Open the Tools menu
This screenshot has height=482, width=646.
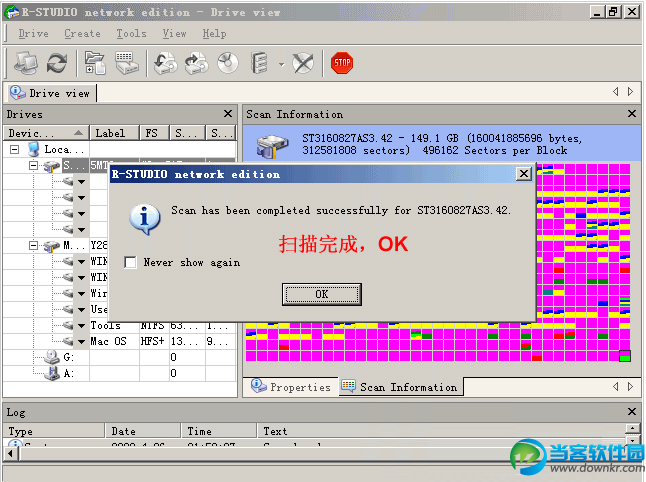(131, 33)
